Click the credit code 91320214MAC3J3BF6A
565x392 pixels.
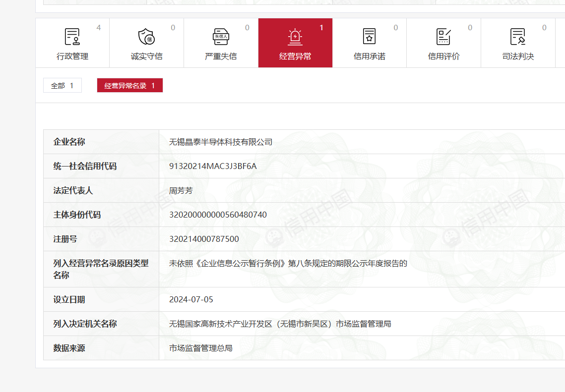pyautogui.click(x=213, y=166)
